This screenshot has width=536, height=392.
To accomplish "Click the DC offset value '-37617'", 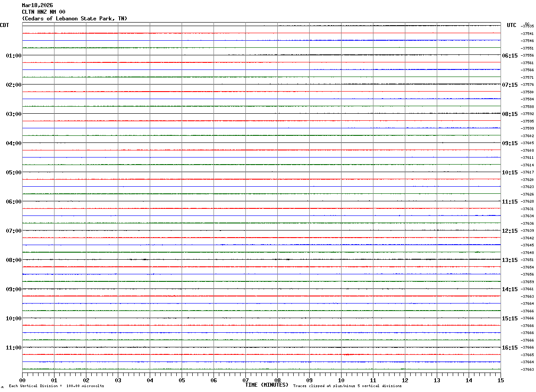I will click(x=527, y=172).
